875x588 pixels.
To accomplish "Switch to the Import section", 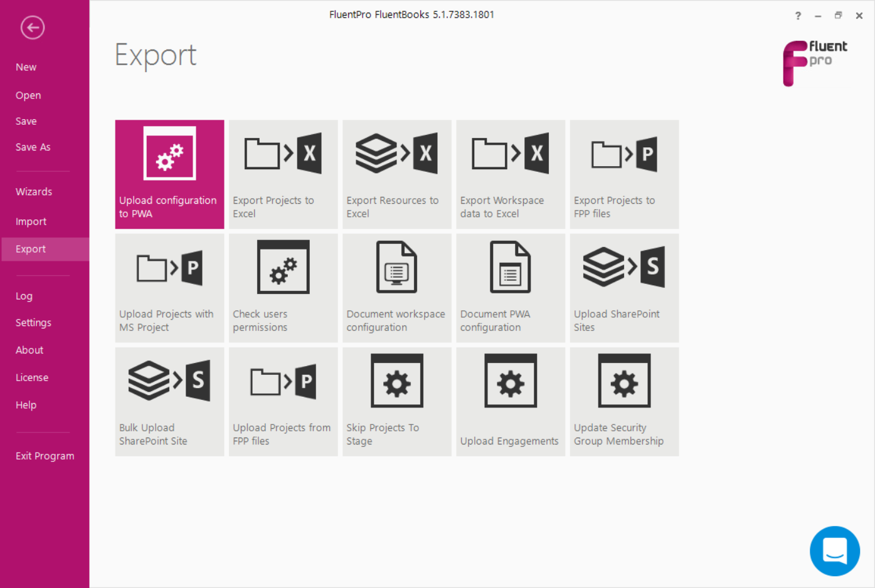I will tap(31, 221).
